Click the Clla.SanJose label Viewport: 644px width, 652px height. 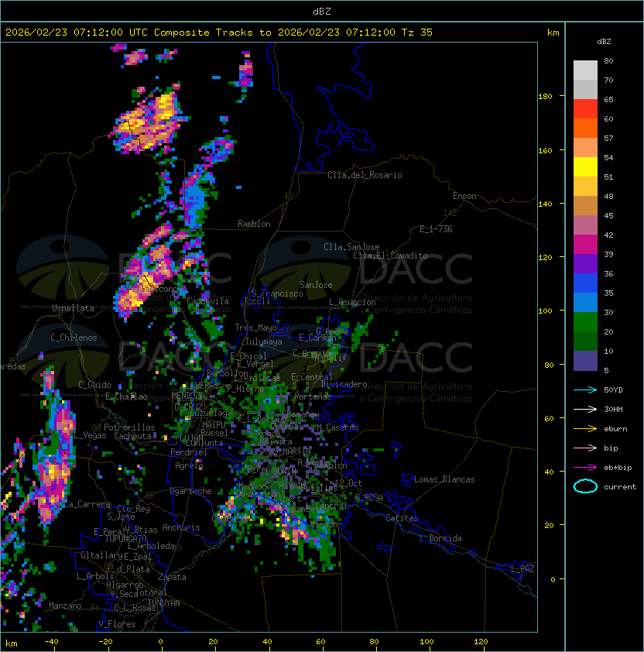(351, 247)
